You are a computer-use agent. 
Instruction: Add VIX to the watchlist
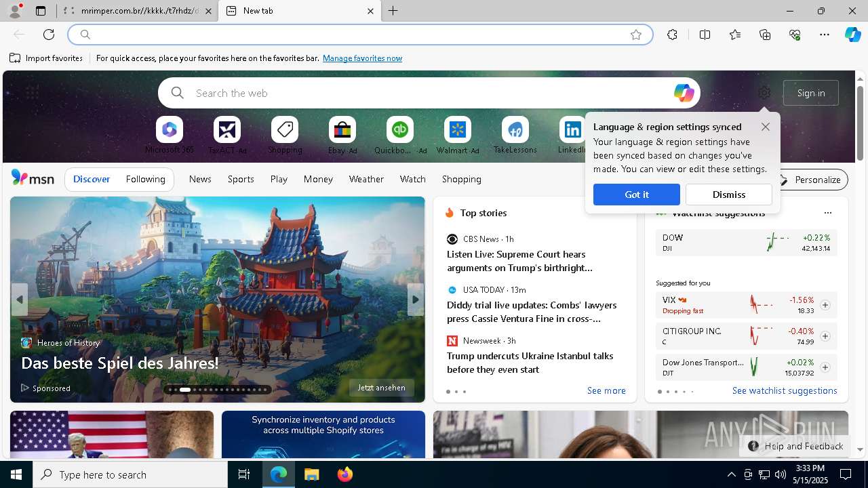pos(825,305)
